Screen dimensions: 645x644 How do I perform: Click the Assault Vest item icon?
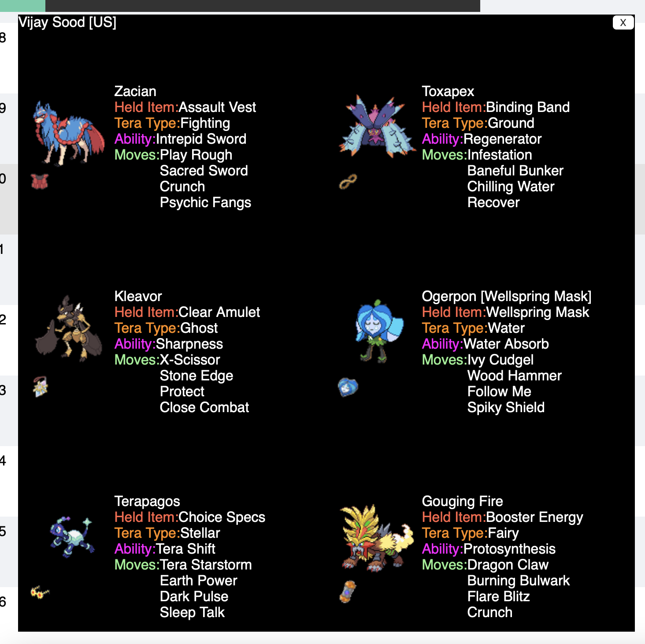[x=40, y=181]
